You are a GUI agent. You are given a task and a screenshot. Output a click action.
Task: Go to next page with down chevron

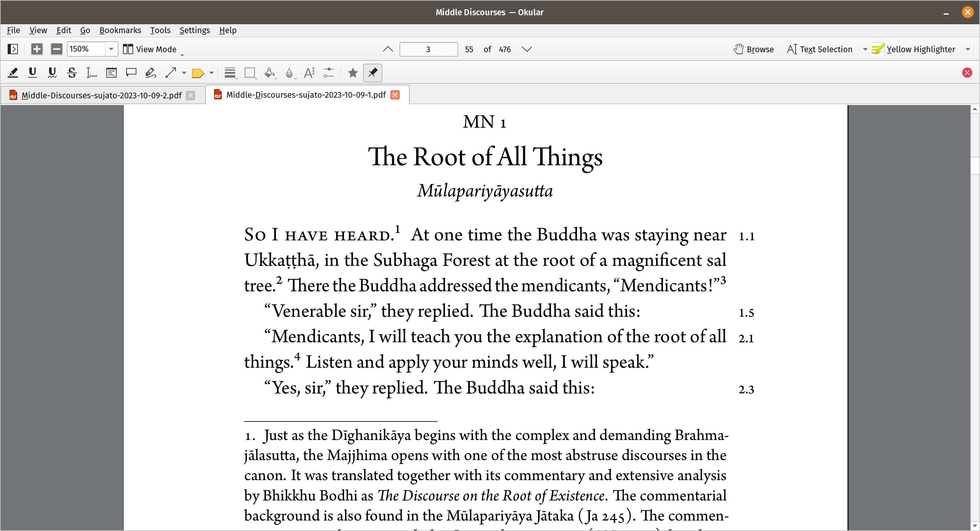click(527, 49)
